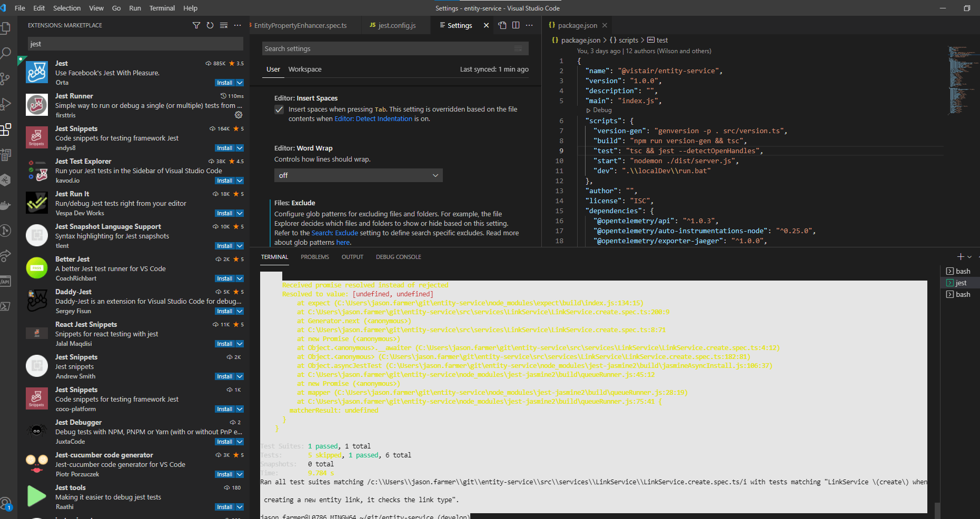This screenshot has height=519, width=980.
Task: Click the Jest-cucumber code generator icon
Action: click(37, 464)
